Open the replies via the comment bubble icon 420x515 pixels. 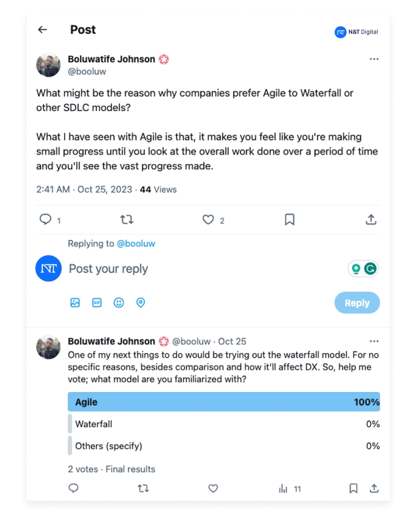coord(46,220)
